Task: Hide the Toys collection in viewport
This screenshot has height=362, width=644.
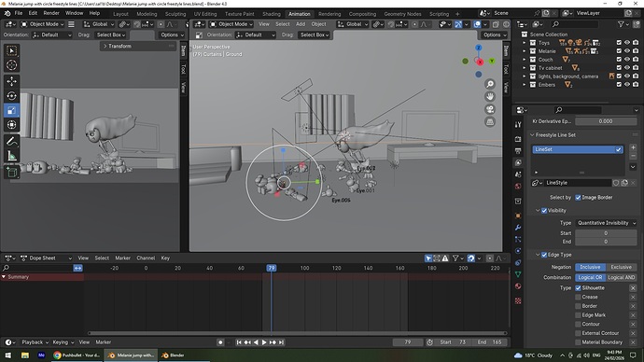Action: point(627,43)
